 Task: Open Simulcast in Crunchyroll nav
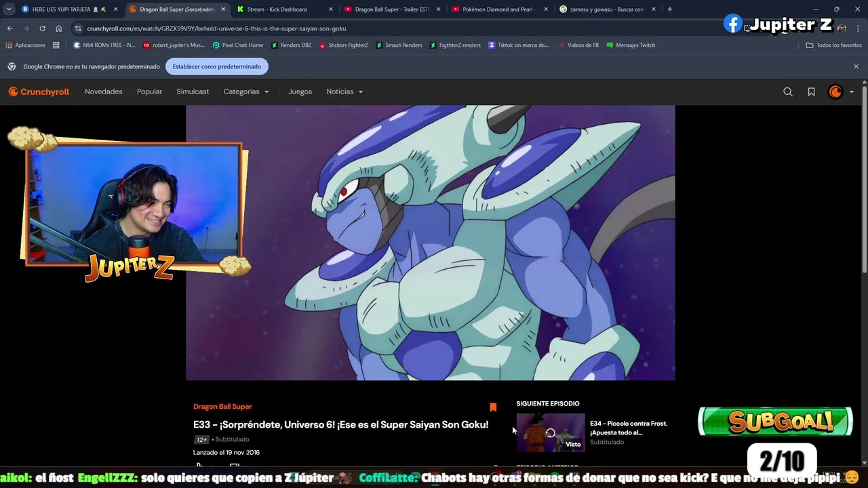(x=193, y=91)
